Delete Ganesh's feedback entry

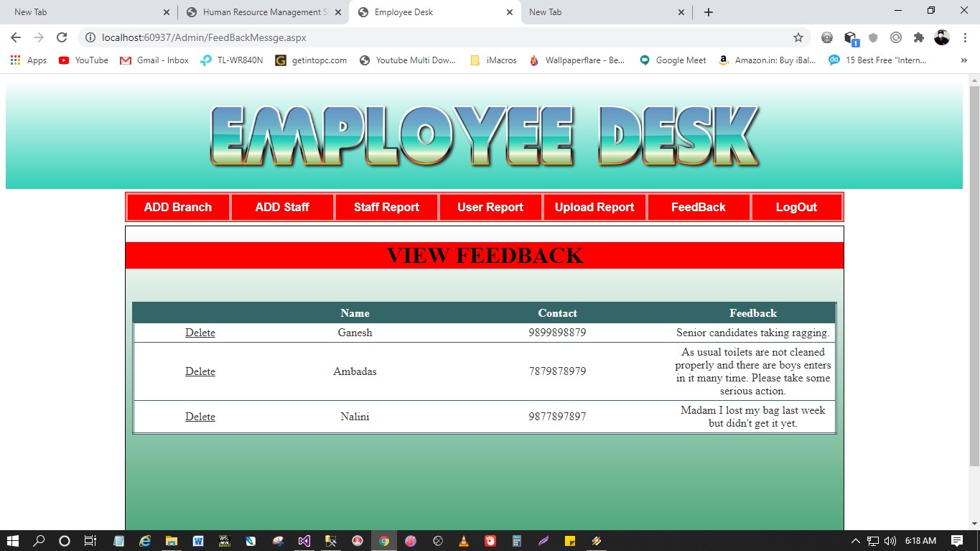tap(200, 333)
